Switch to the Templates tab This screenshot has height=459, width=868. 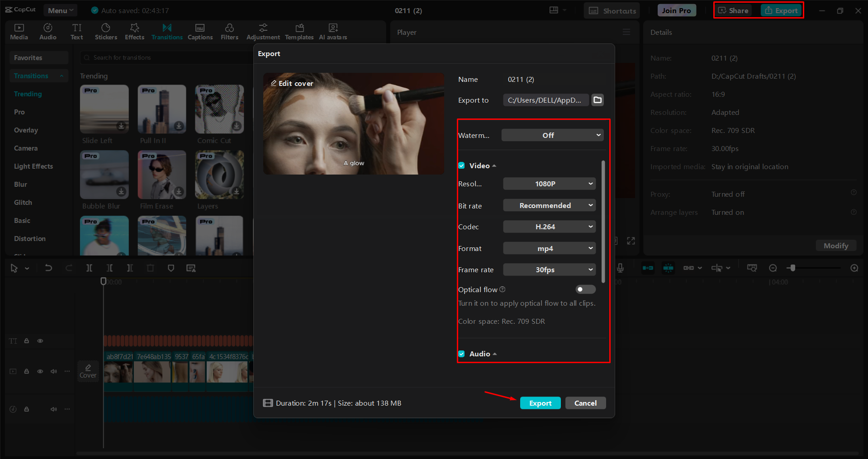click(x=299, y=31)
